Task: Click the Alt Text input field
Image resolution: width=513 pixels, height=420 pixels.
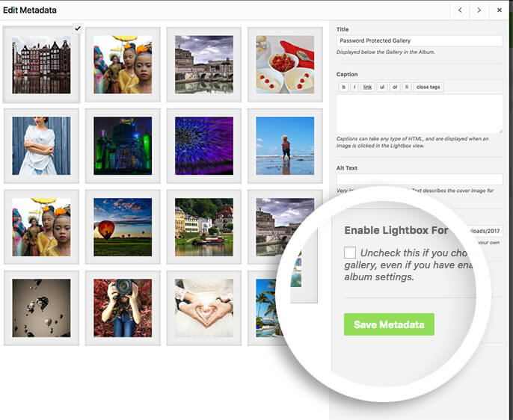Action: click(419, 179)
